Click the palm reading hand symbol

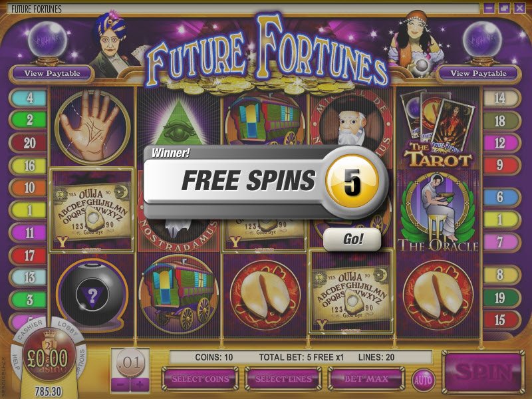[x=92, y=127]
